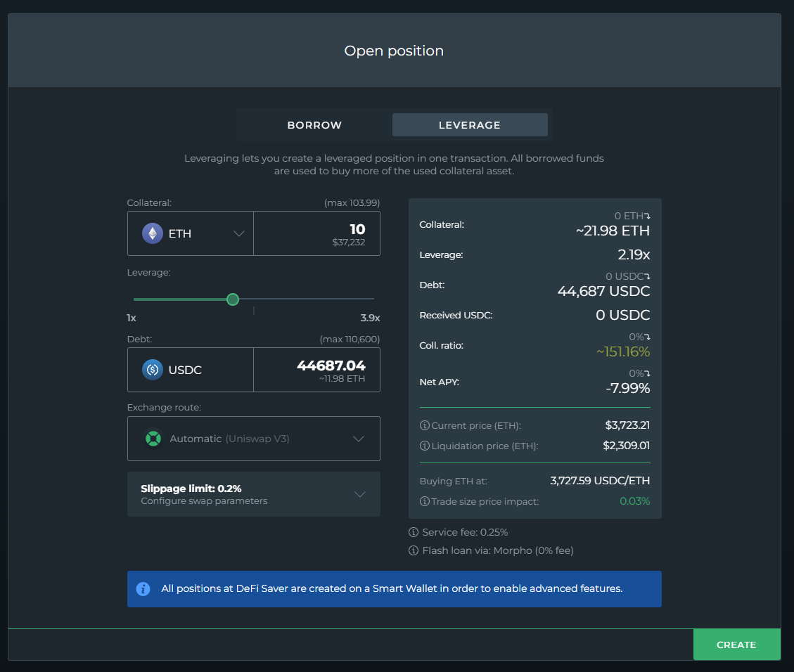Image resolution: width=794 pixels, height=672 pixels.
Task: Click info icon beside Trade size price impact
Action: (x=424, y=501)
